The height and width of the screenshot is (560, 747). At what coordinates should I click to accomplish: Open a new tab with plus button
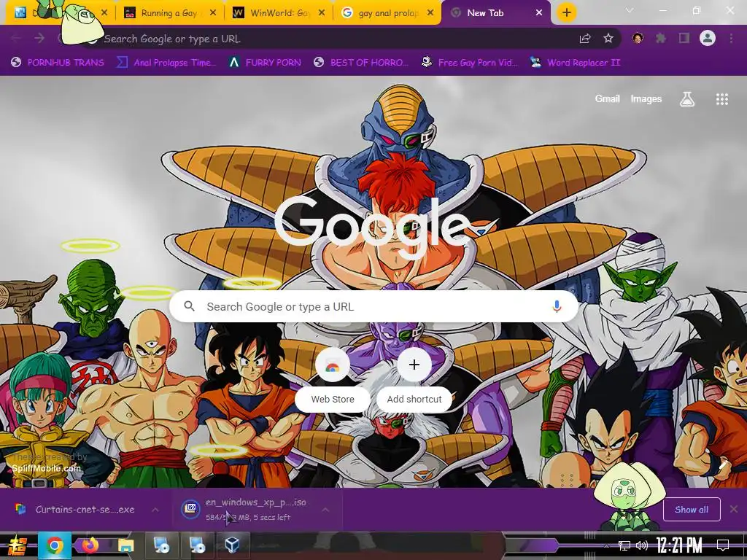tap(566, 13)
